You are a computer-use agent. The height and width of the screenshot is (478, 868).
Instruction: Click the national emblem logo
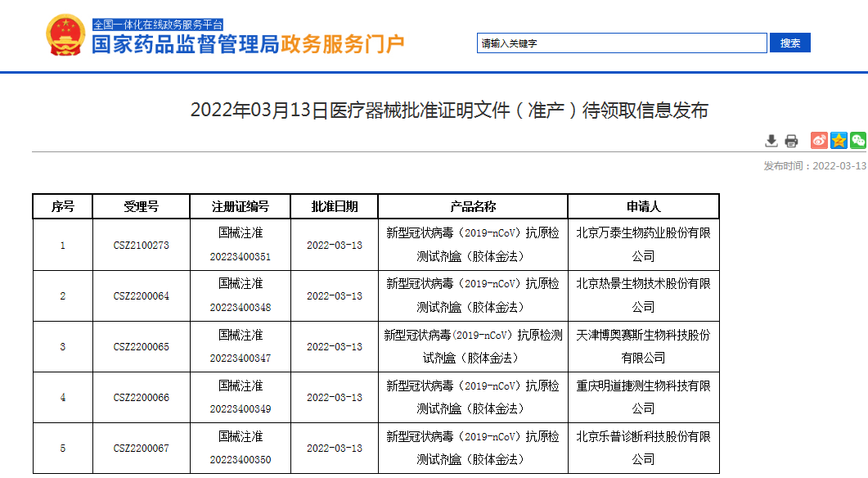pos(65,35)
